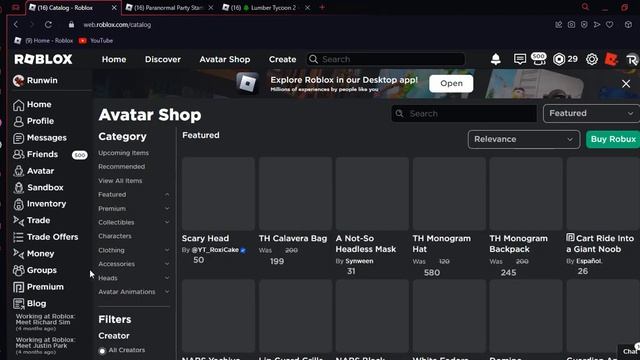The image size is (640, 360).
Task: Open the settings gear icon
Action: pyautogui.click(x=591, y=59)
